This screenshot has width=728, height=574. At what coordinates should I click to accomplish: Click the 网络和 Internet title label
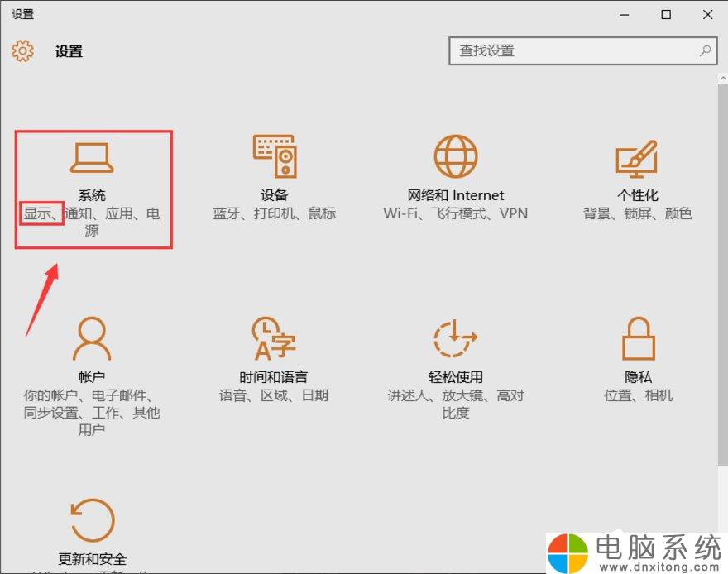pyautogui.click(x=456, y=195)
